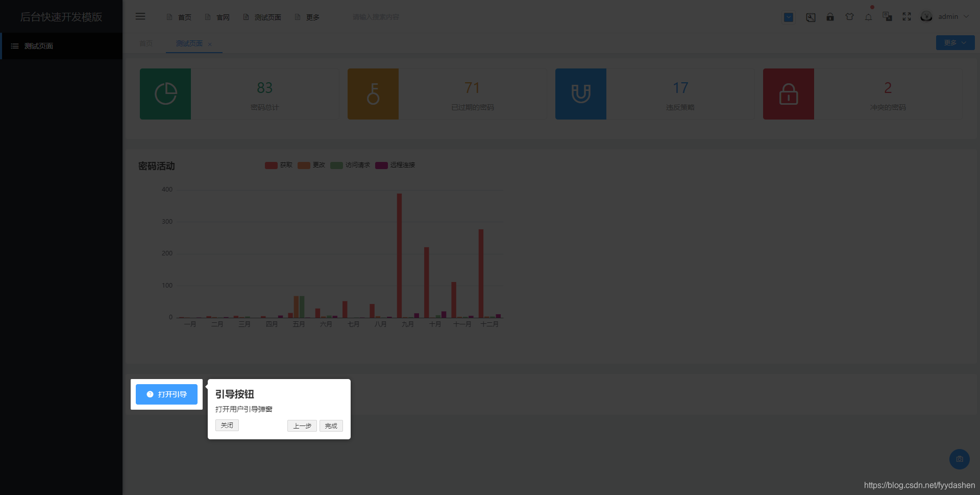
Task: Collapse the sidebar with the hamburger icon
Action: point(140,17)
